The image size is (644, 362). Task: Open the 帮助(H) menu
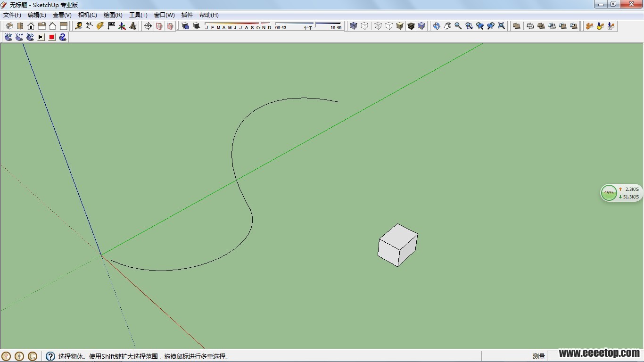click(209, 15)
